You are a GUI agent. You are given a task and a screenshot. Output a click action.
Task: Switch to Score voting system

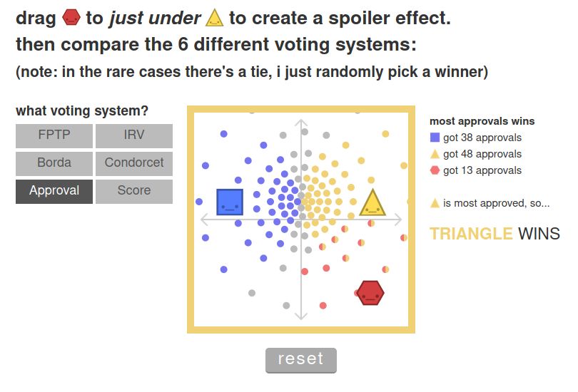coord(134,191)
